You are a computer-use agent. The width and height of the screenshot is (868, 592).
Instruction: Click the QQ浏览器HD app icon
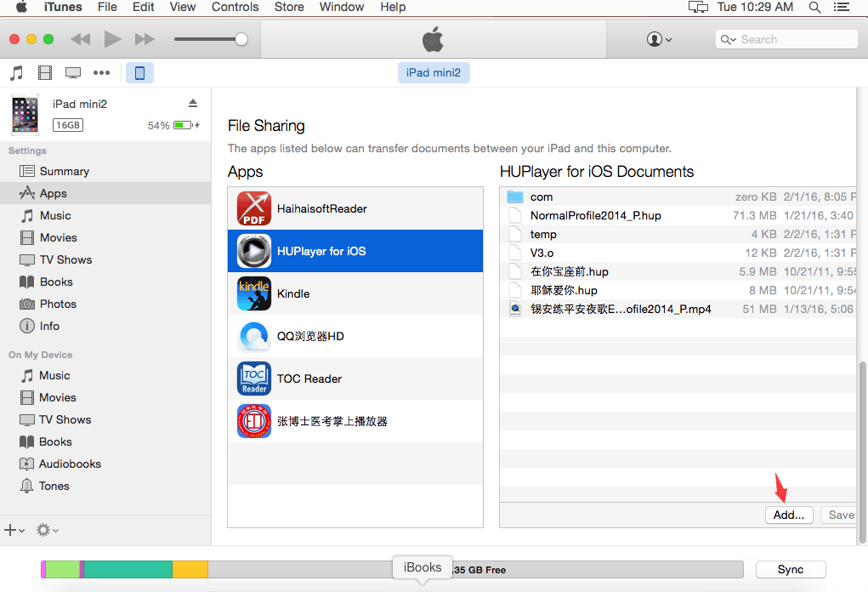(254, 336)
